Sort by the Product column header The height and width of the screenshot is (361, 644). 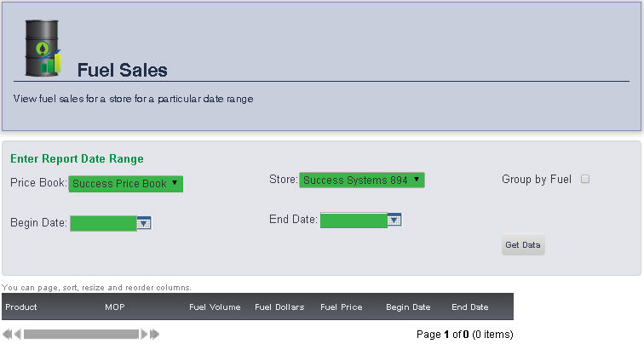[x=21, y=307]
